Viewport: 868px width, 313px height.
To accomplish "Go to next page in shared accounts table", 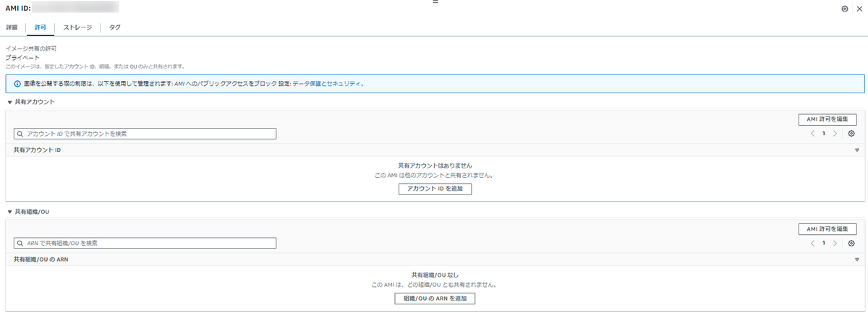I will (835, 134).
